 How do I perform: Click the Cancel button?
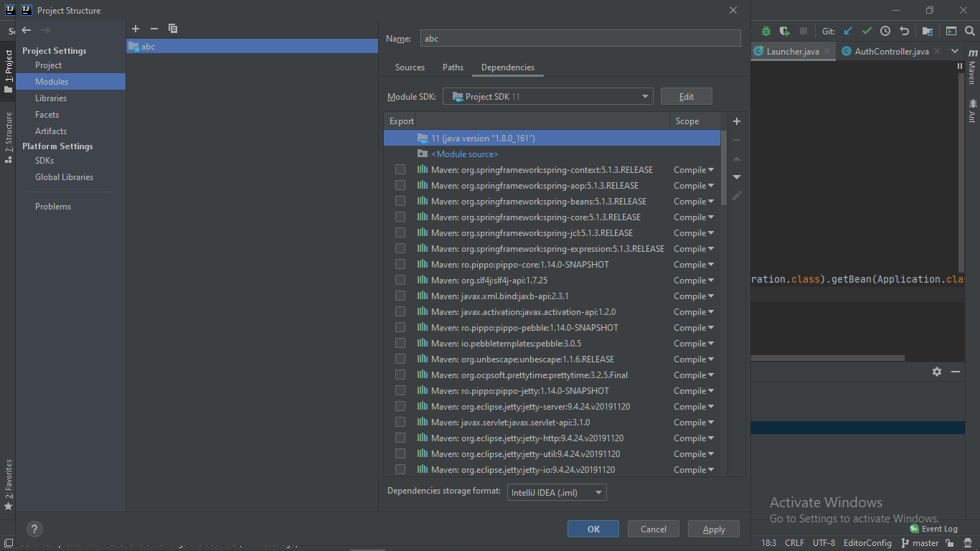(x=654, y=529)
